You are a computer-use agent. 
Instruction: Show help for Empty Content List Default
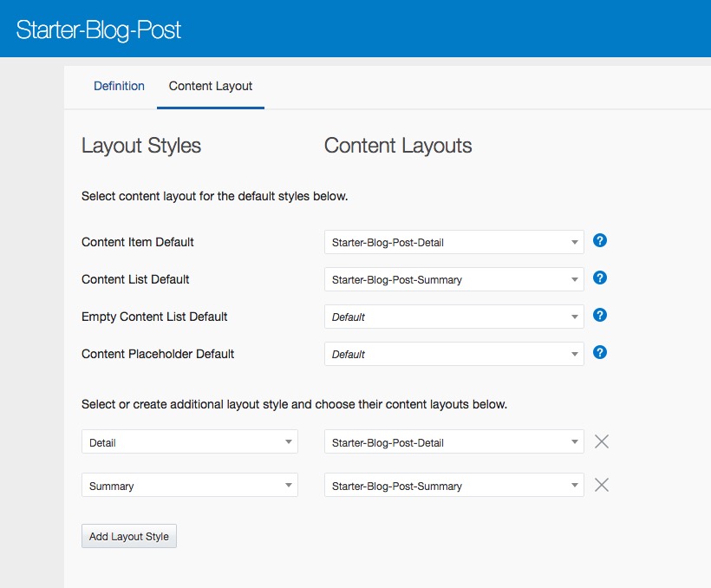click(599, 315)
